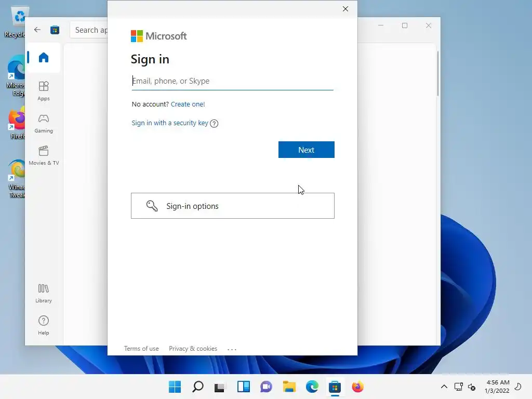Click the Email, phone, or Skype field
532x399 pixels.
click(x=232, y=81)
